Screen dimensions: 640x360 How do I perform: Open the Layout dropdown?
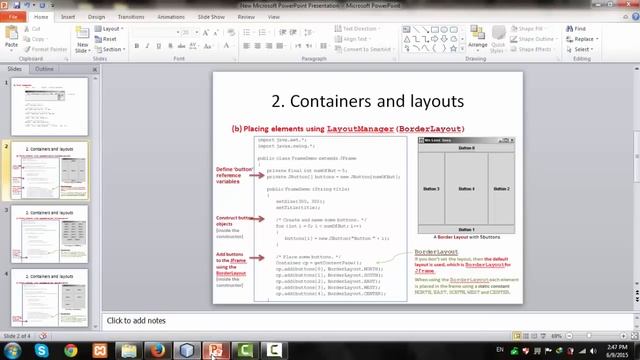coord(109,29)
